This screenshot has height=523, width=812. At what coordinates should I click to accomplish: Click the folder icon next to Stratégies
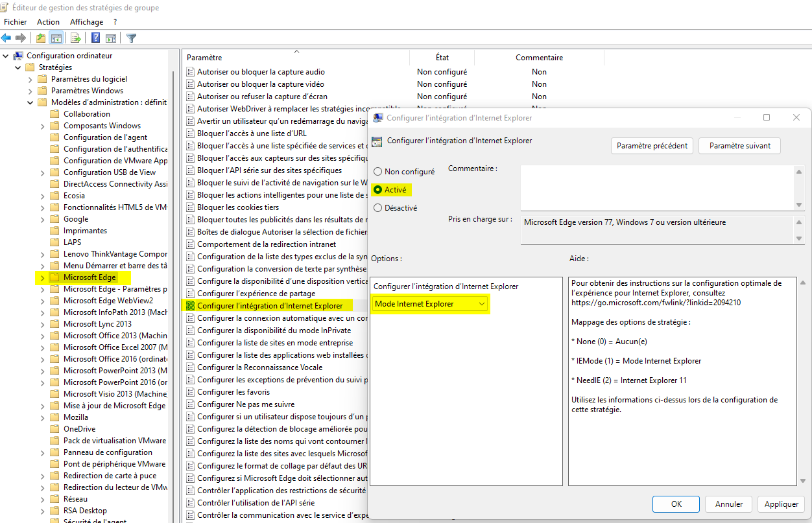point(30,67)
